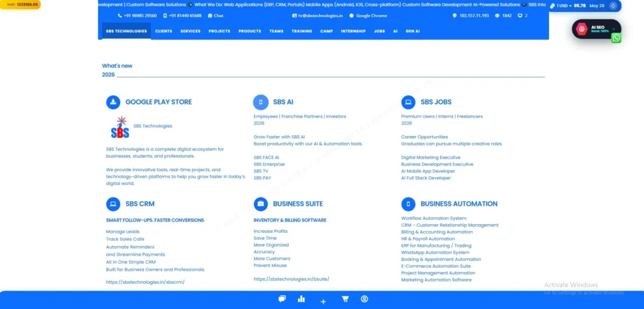Viewport: 644px width, 309px height.
Task: Click the SBS Technologies logo image
Action: coord(120,127)
